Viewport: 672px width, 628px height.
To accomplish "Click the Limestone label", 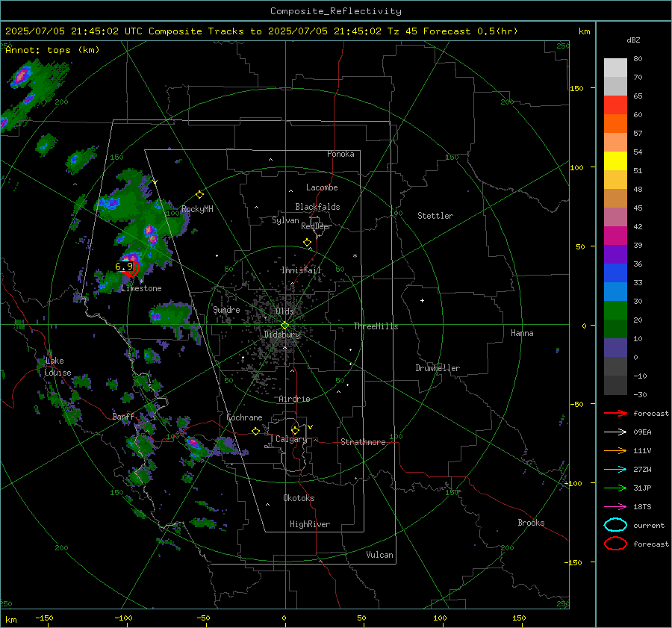I will pyautogui.click(x=141, y=288).
